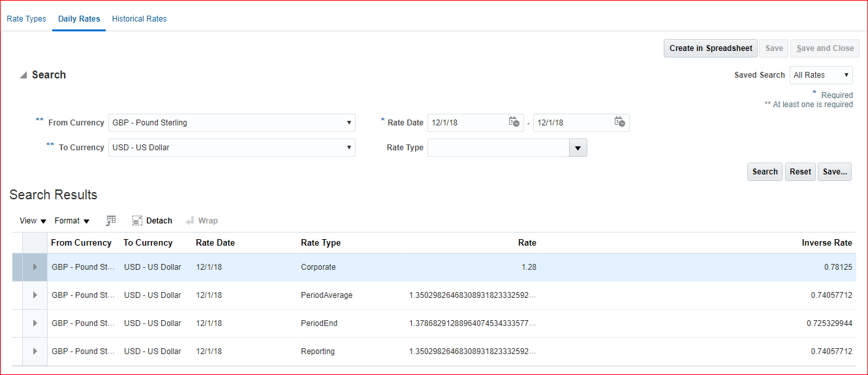Image resolution: width=868 pixels, height=375 pixels.
Task: Click the Reset button
Action: tap(800, 172)
